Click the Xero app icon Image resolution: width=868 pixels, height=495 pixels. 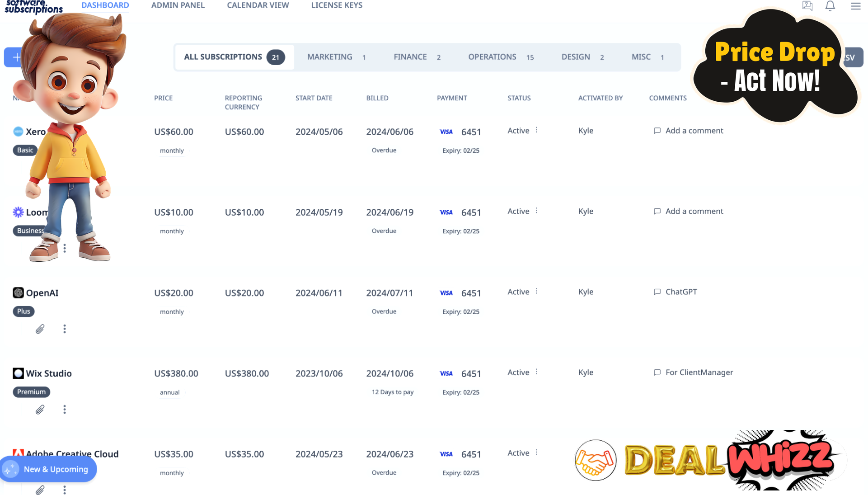(x=18, y=131)
